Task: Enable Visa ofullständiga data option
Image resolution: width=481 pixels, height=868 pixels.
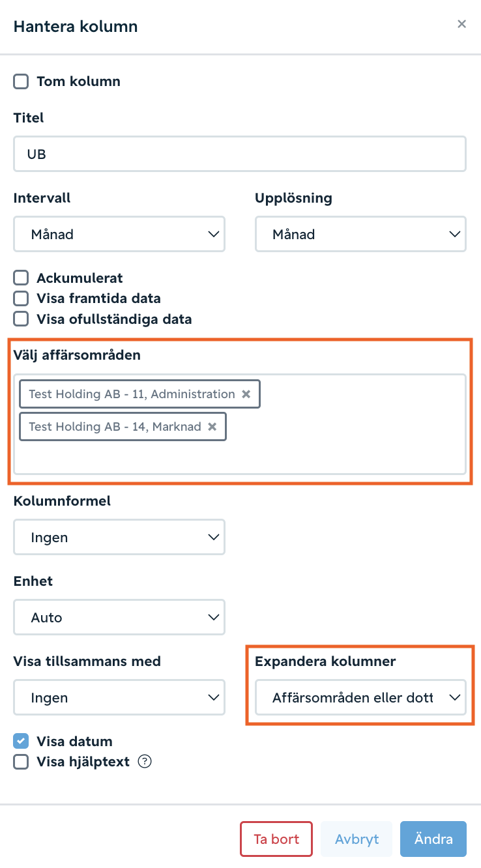Action: (x=22, y=319)
